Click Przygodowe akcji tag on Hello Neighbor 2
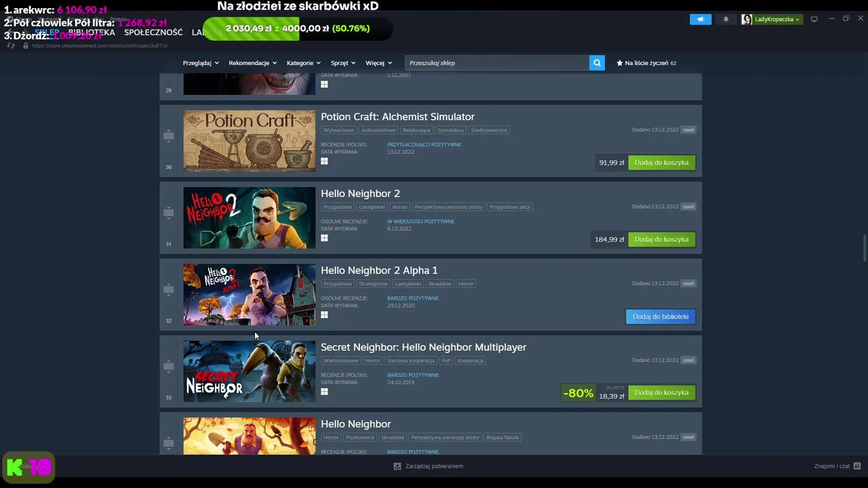 [510, 207]
